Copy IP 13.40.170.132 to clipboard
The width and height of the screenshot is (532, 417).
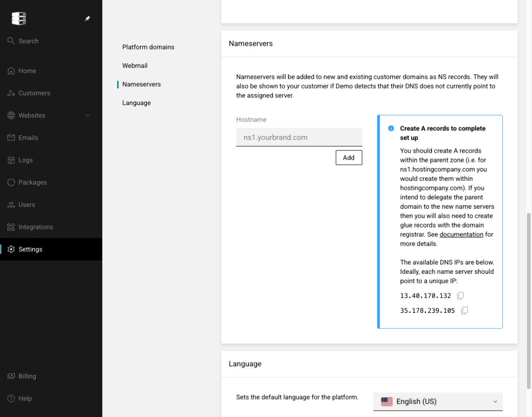(x=460, y=295)
